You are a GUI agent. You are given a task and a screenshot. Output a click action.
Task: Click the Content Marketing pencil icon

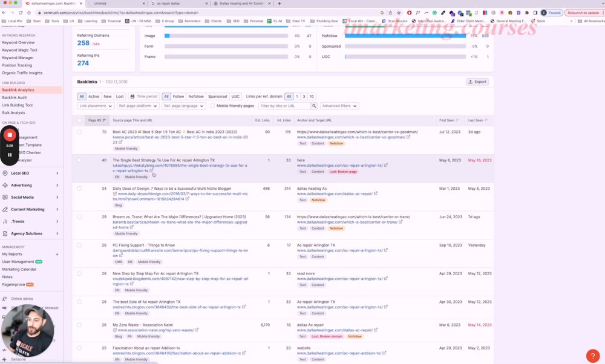click(x=5, y=209)
